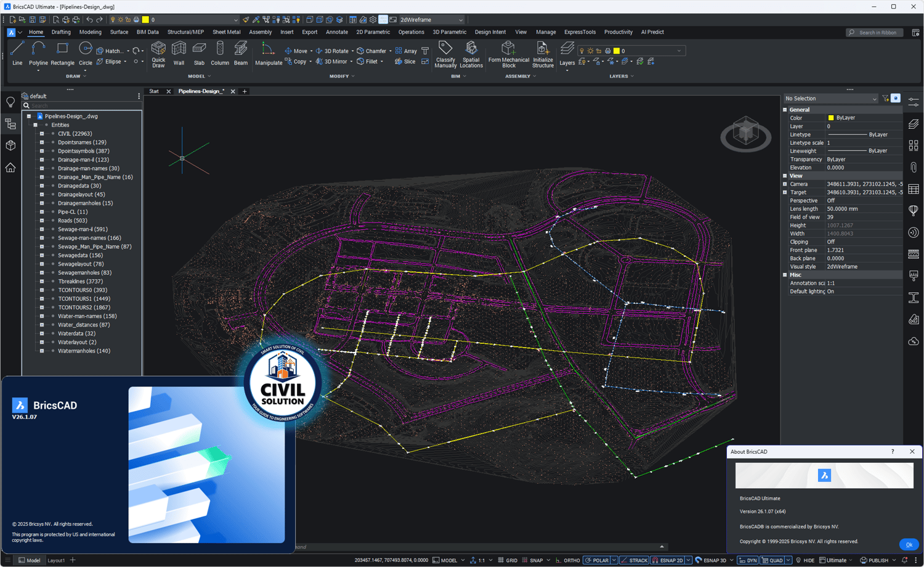Click the Undo icon in quick toolbar
This screenshot has width=924, height=567.
pyautogui.click(x=89, y=20)
